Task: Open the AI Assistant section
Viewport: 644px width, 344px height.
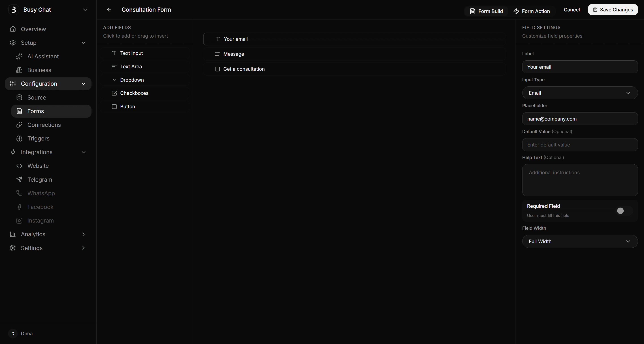Action: pyautogui.click(x=43, y=56)
